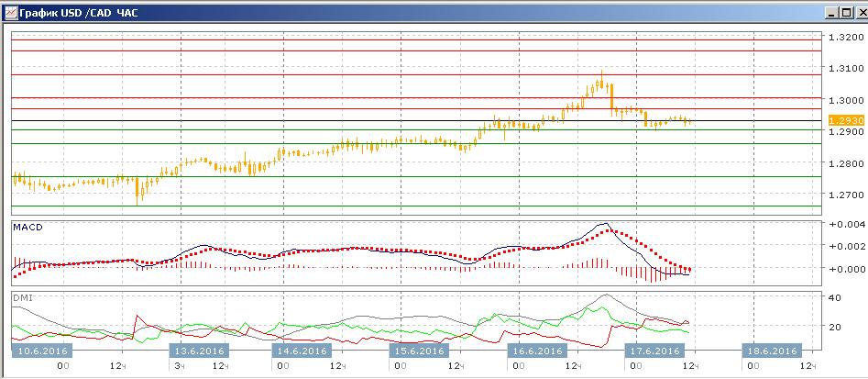The width and height of the screenshot is (868, 379).
Task: Click the 1.2700 price axis label
Action: 845,195
